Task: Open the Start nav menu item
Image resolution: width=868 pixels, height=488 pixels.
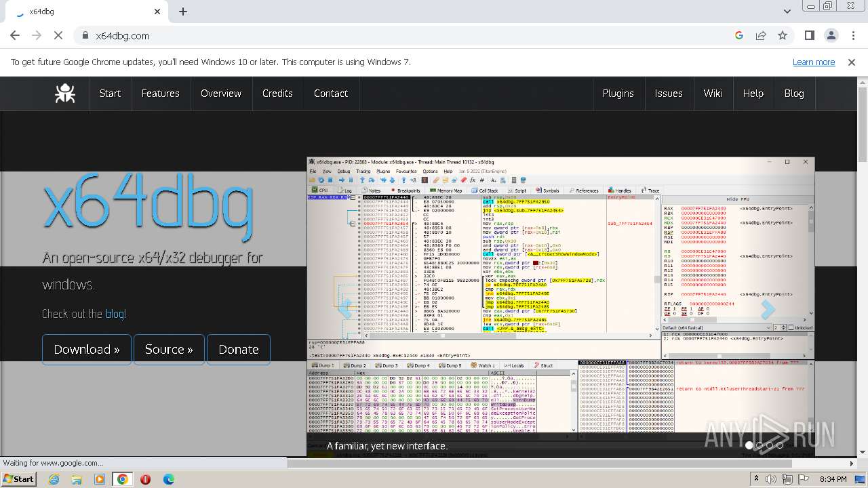Action: click(110, 94)
